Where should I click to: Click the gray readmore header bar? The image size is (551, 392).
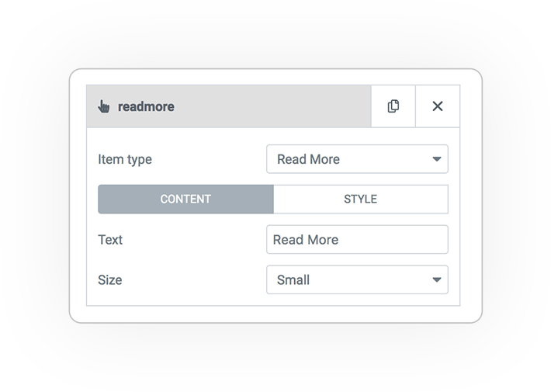pyautogui.click(x=229, y=106)
